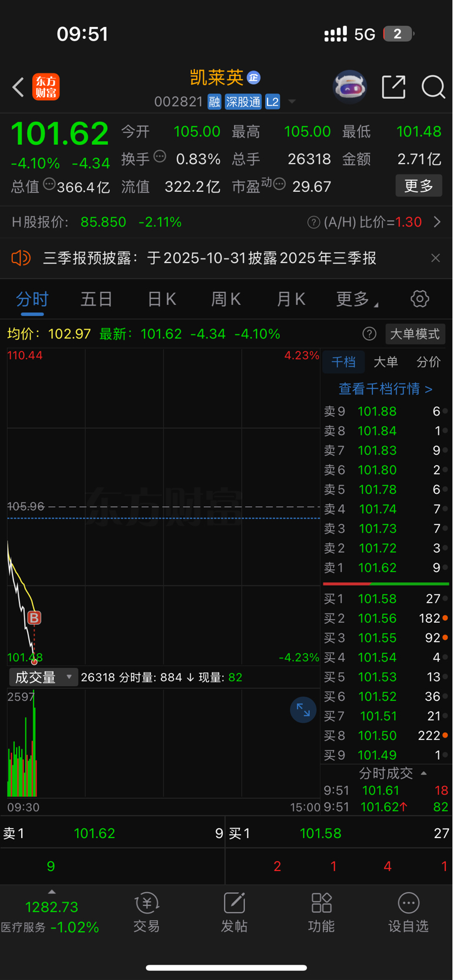This screenshot has height=980, width=453.
Task: Tap 卖5 101.78 row
Action: click(x=386, y=490)
